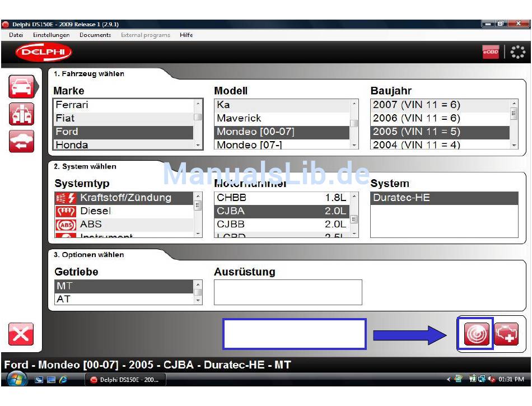532x406 pixels.
Task: Click Marke list scroll down arrow
Action: click(198, 145)
